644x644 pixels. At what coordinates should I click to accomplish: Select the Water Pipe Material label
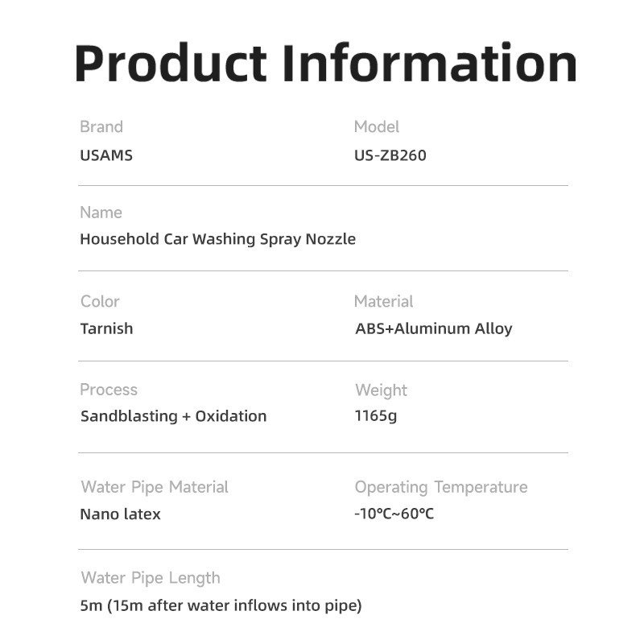coord(155,488)
